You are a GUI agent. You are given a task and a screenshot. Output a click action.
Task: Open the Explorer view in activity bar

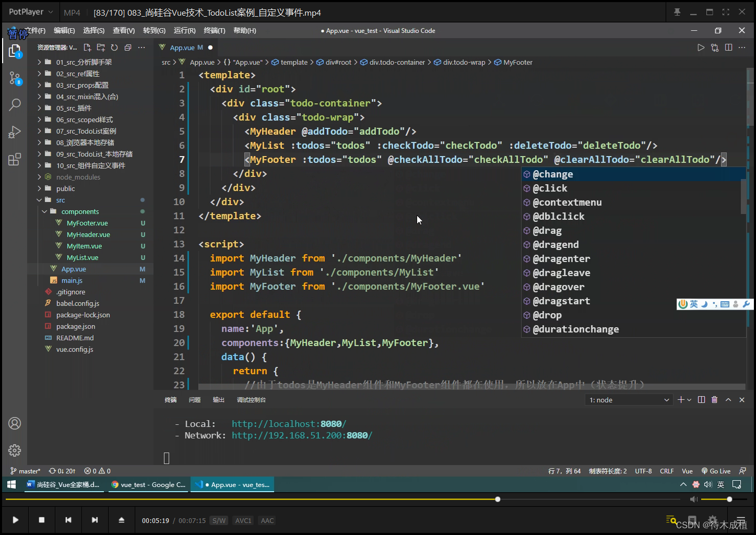[15, 51]
